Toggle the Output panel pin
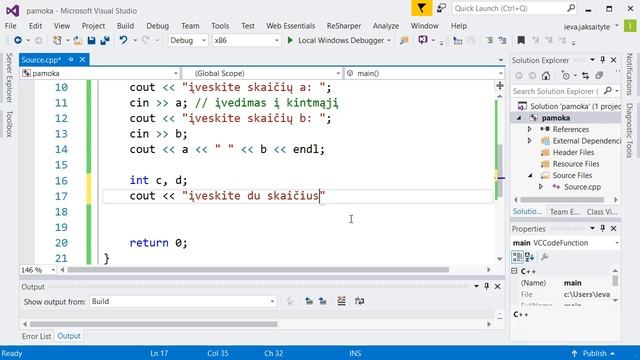The image size is (640, 360). pos(487,287)
